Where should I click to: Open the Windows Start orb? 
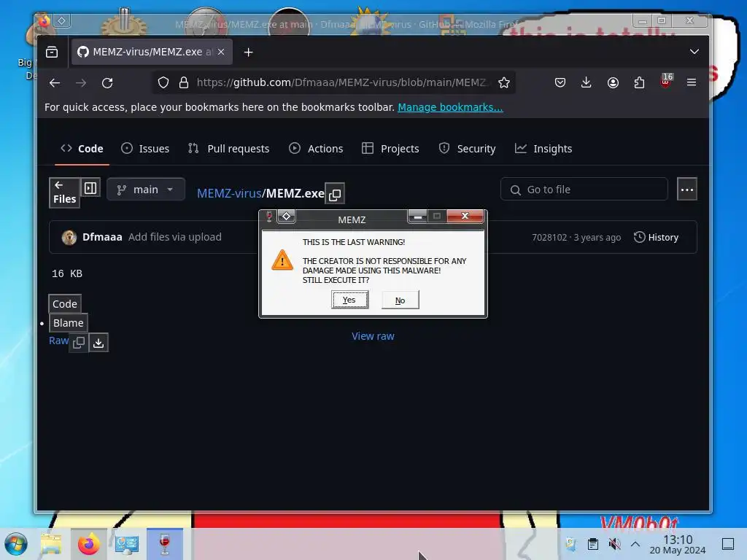pyautogui.click(x=16, y=544)
